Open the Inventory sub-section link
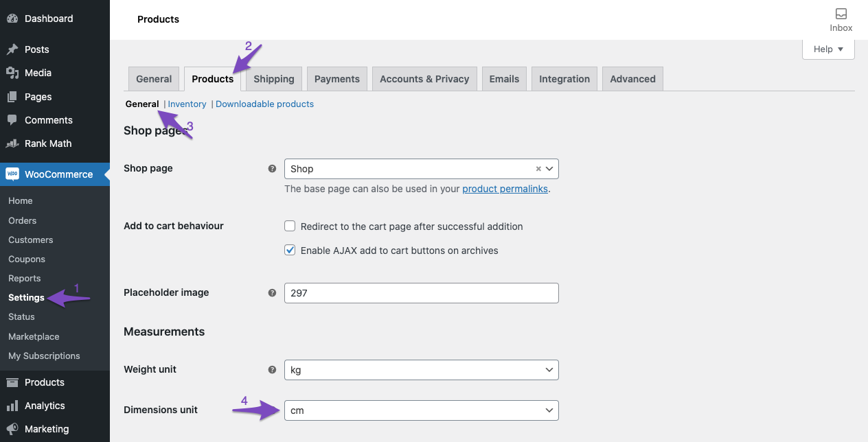The height and width of the screenshot is (442, 868). (187, 104)
